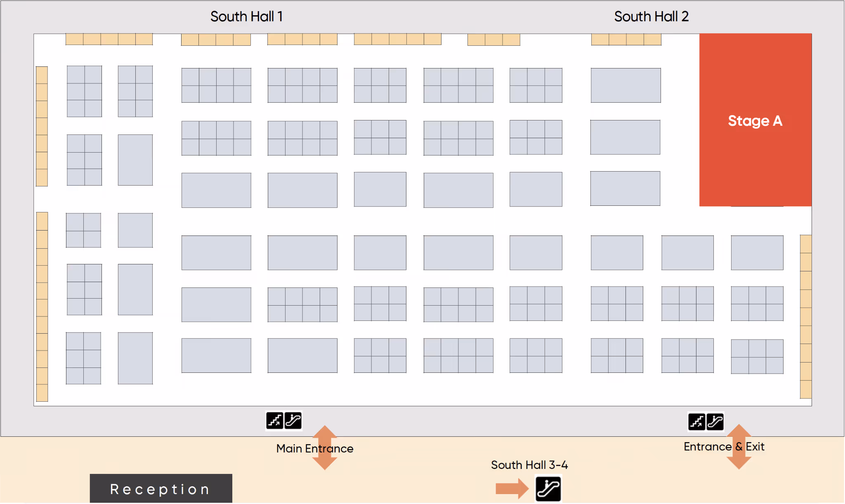The image size is (845, 504).
Task: Select the large booth left of Stage A top
Action: pos(625,85)
